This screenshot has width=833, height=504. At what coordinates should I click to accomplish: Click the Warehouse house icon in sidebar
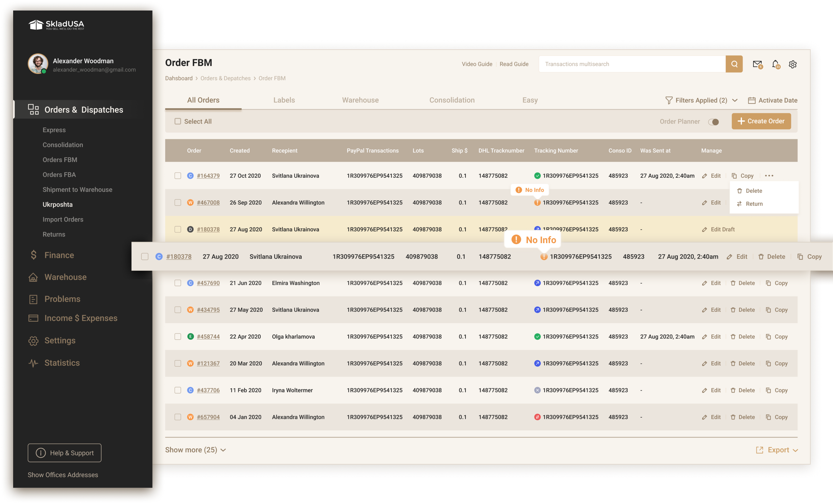(33, 277)
